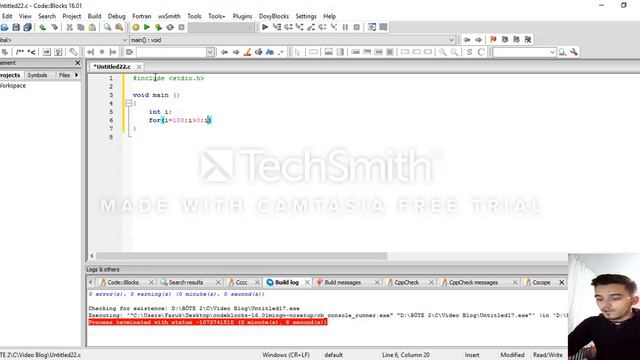Abort the build process icon
The height and width of the screenshot is (360, 640).
tap(181, 27)
